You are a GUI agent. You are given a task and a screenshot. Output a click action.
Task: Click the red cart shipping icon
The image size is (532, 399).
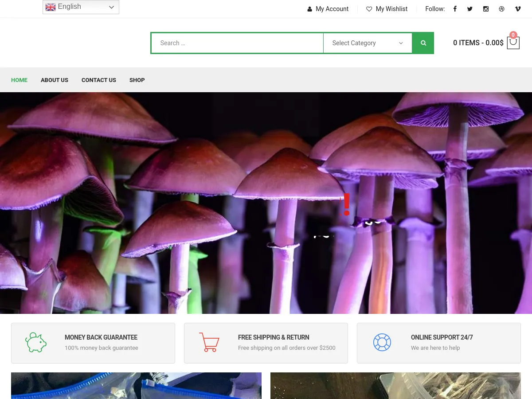(209, 343)
